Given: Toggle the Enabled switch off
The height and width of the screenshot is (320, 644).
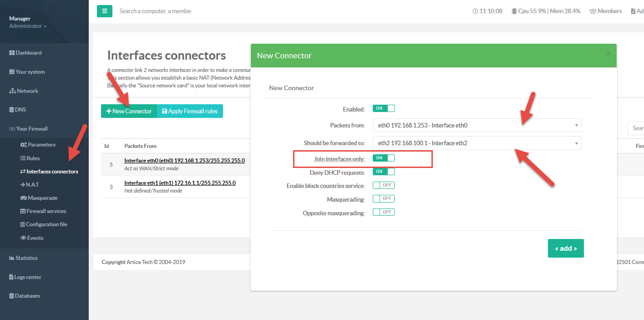Looking at the screenshot, I should 383,108.
